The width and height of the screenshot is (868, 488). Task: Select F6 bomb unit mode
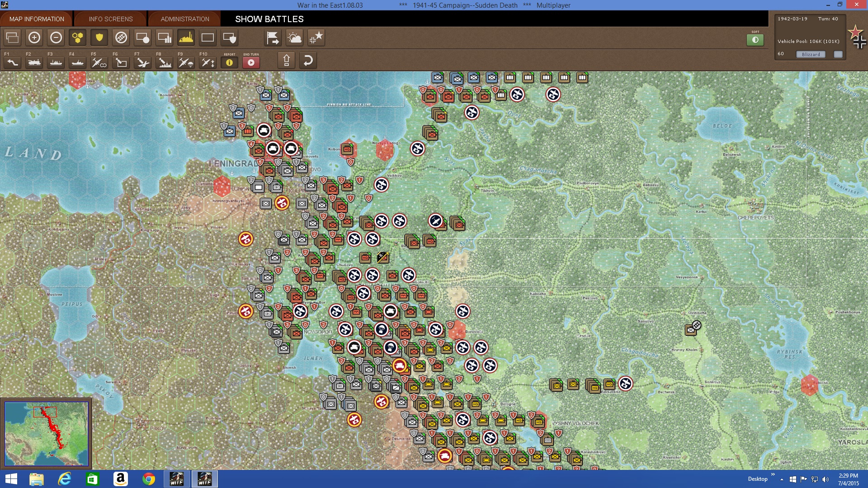pyautogui.click(x=121, y=62)
